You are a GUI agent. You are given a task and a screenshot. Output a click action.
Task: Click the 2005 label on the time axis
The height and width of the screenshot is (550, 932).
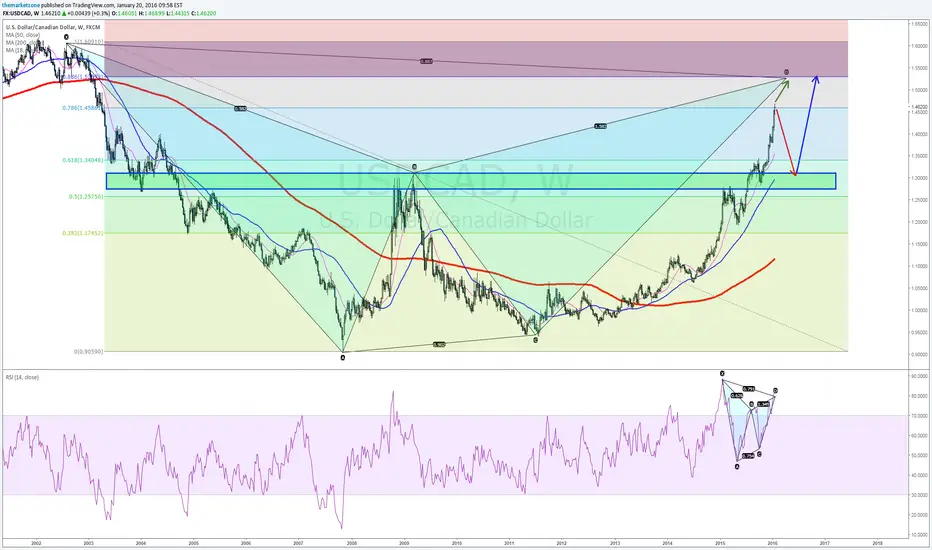point(193,543)
